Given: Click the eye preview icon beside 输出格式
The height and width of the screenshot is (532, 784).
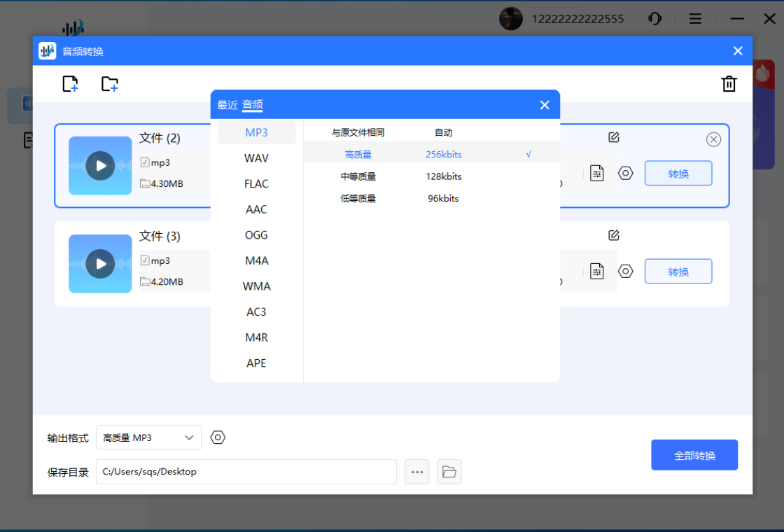Looking at the screenshot, I should 218,437.
